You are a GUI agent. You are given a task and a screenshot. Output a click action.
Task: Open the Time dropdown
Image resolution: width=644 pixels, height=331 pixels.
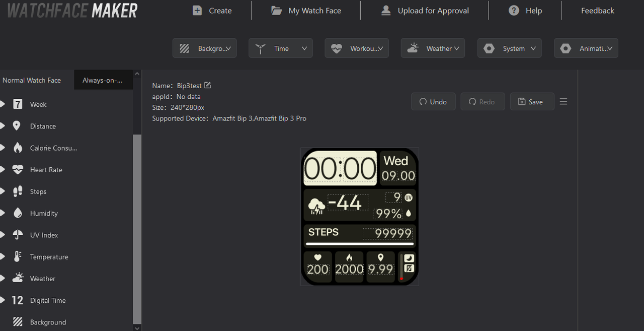coord(281,48)
